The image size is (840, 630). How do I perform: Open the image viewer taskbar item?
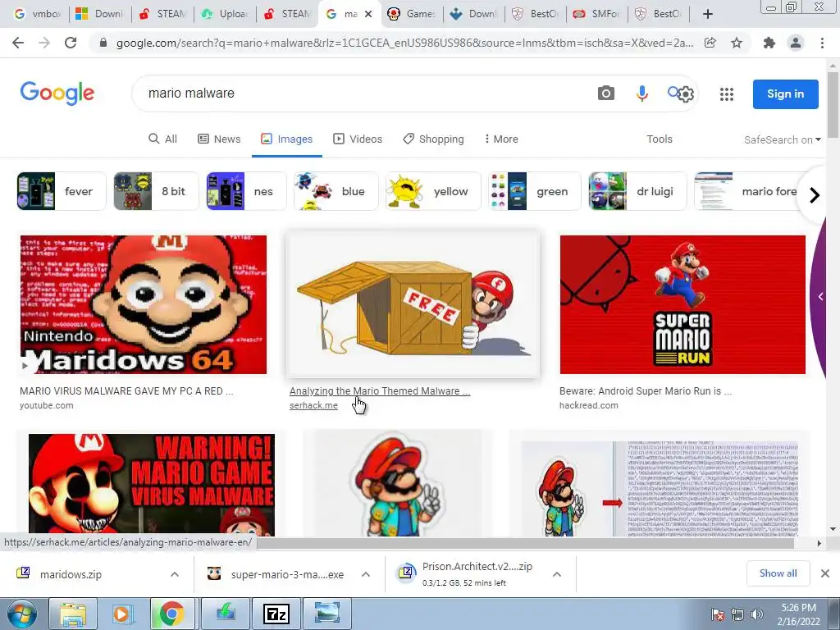[x=327, y=614]
